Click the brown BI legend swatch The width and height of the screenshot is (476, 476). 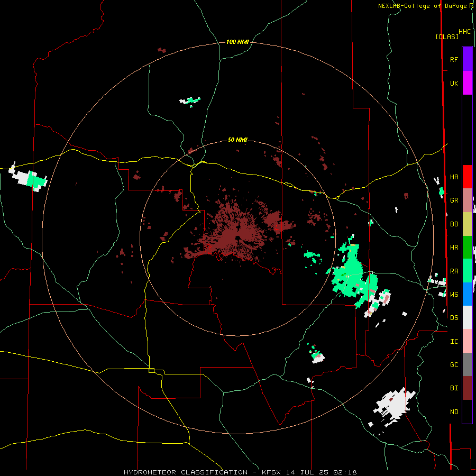point(467,388)
